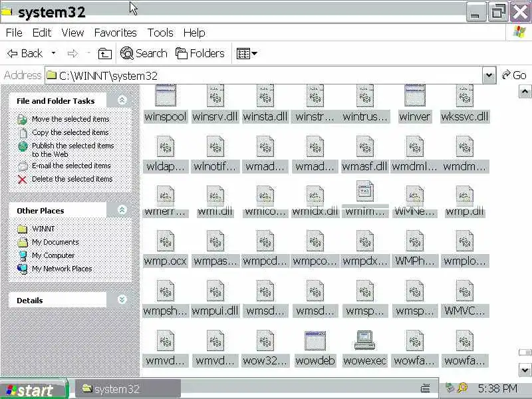Select the wmi.dll file icon
The width and height of the screenshot is (532, 399).
coord(215,196)
